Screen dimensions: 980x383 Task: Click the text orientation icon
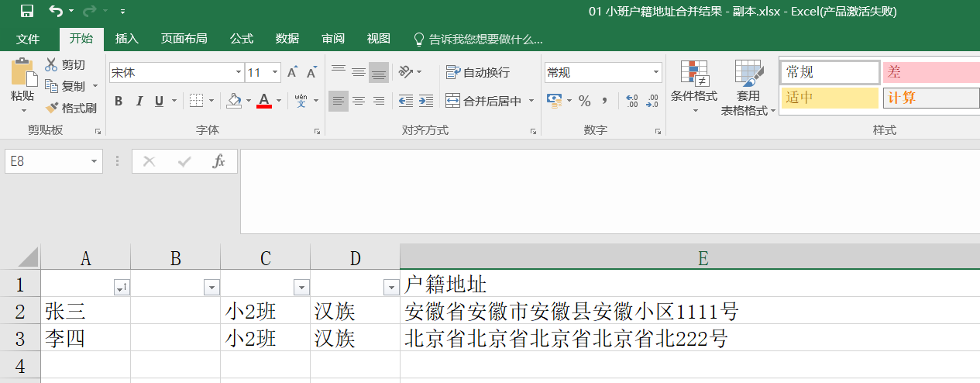406,72
